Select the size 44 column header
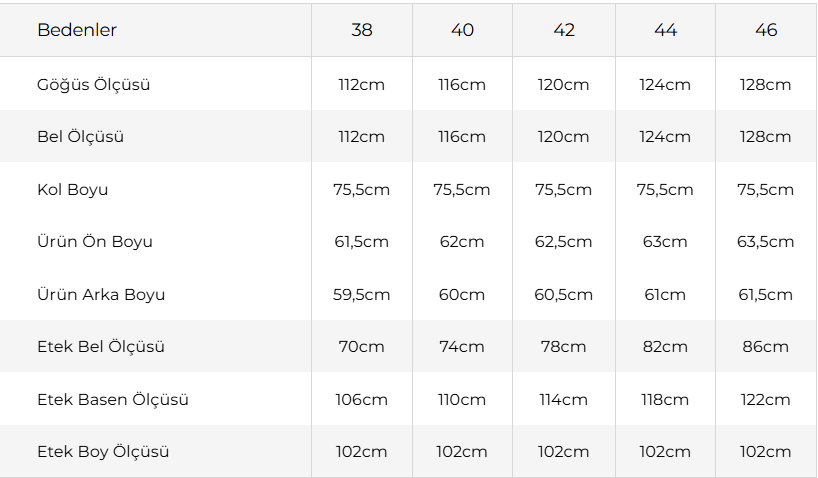 pos(665,30)
